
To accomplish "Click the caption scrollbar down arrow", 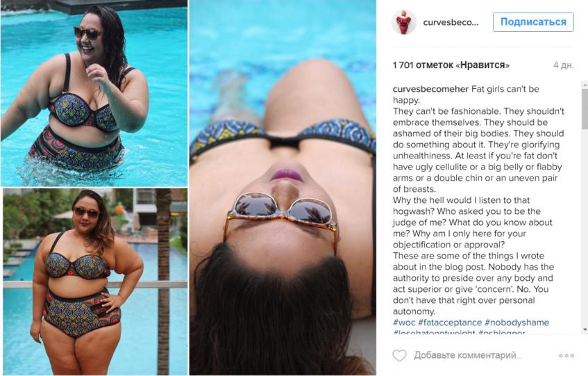I will tap(585, 329).
